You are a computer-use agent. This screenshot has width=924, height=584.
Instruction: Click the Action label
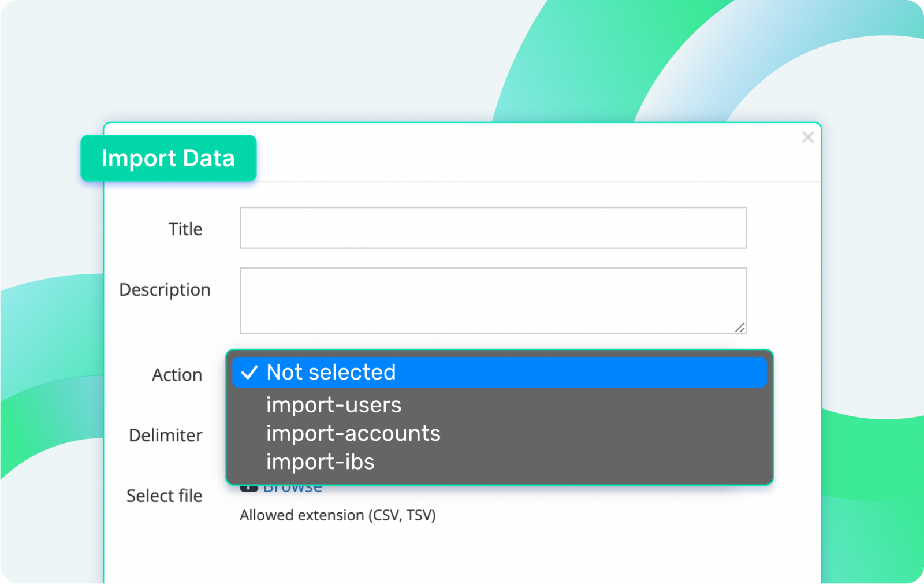[177, 375]
